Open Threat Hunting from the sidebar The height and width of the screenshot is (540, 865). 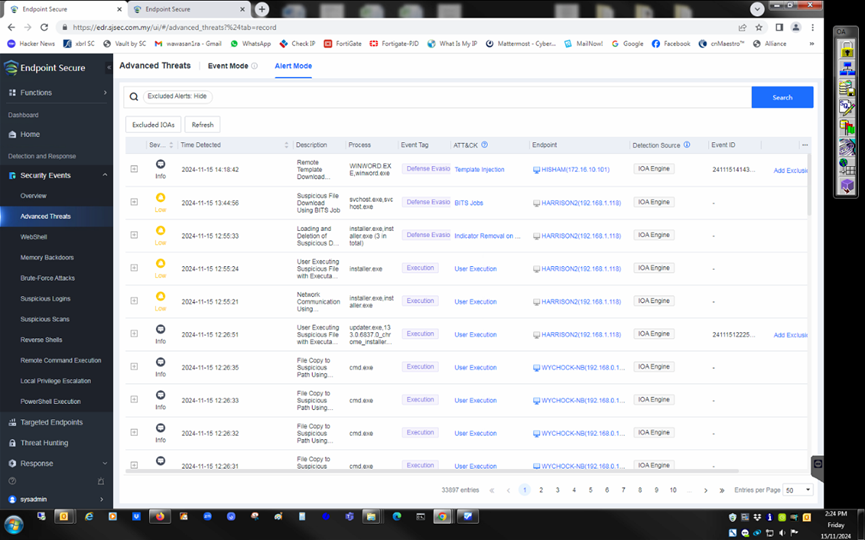[44, 443]
